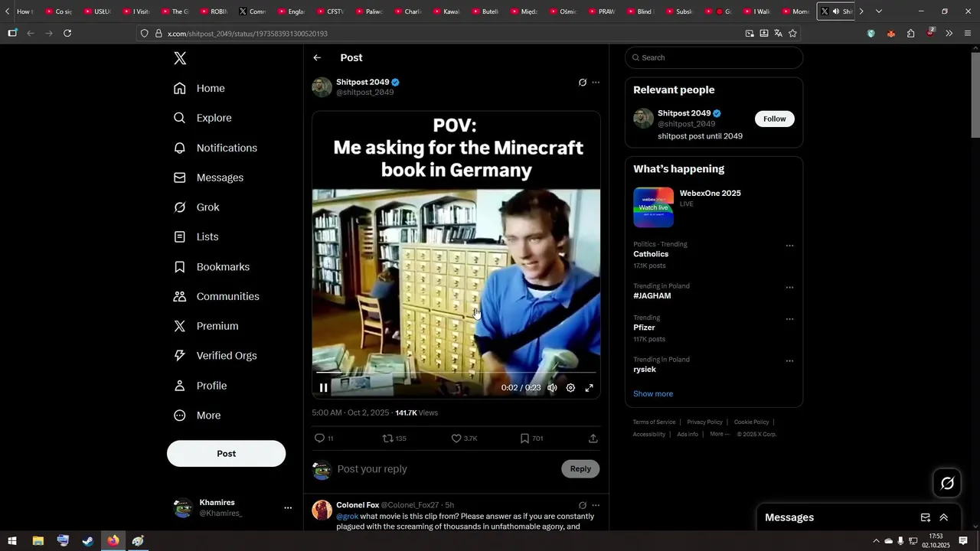Image resolution: width=980 pixels, height=551 pixels.
Task: Open File Explorer from the taskbar
Action: (38, 541)
